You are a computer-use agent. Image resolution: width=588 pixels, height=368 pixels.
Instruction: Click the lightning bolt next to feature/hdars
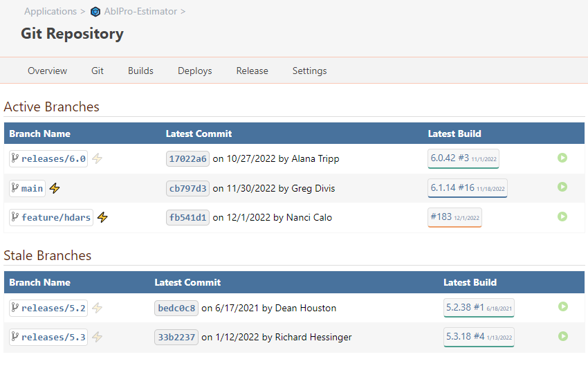coord(102,217)
